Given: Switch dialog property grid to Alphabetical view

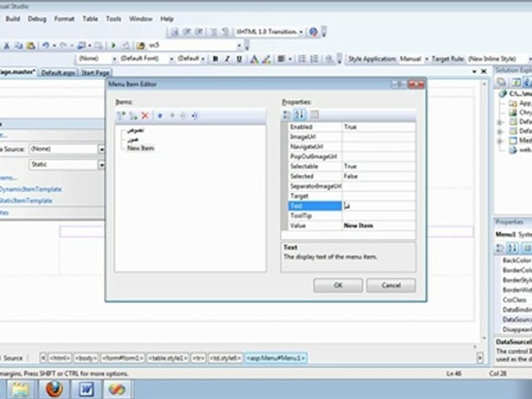Looking at the screenshot, I should pos(300,115).
